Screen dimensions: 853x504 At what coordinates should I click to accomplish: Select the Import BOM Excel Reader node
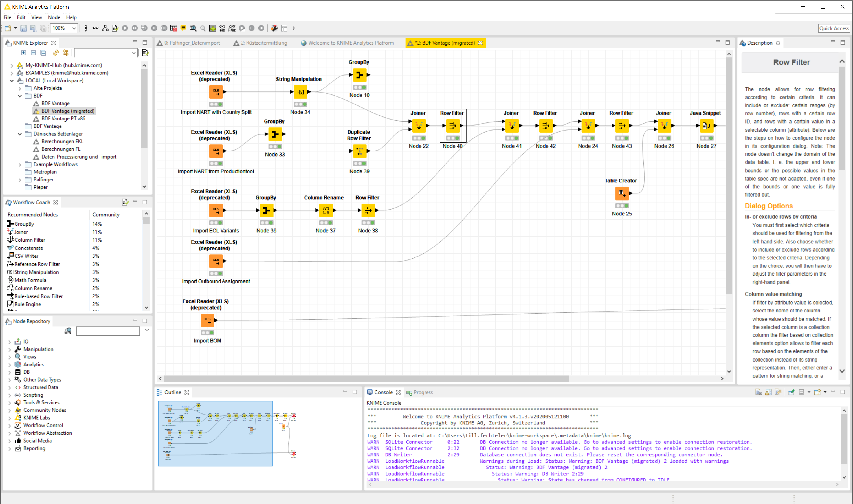click(207, 320)
